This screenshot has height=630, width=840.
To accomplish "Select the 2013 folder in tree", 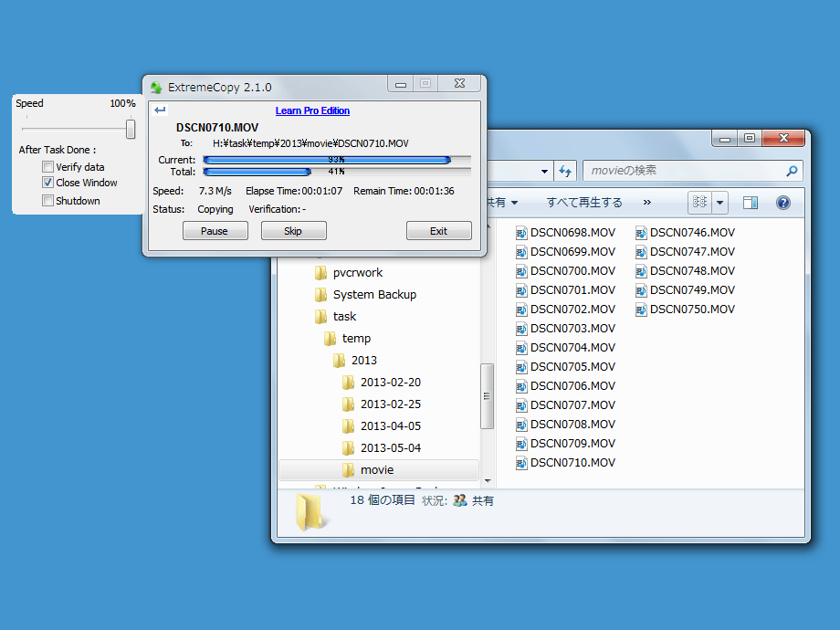I will click(363, 361).
